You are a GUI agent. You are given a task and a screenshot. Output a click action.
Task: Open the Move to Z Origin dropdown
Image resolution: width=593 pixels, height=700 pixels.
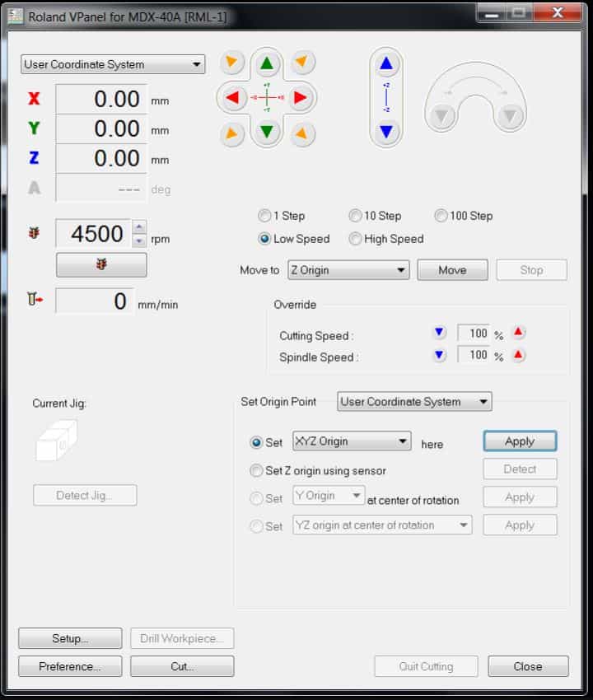coord(348,270)
